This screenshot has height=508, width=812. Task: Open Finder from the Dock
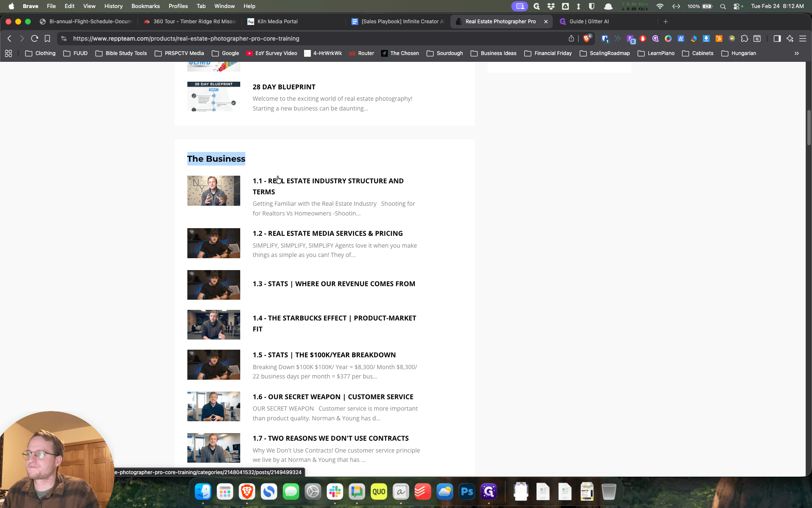pyautogui.click(x=203, y=491)
